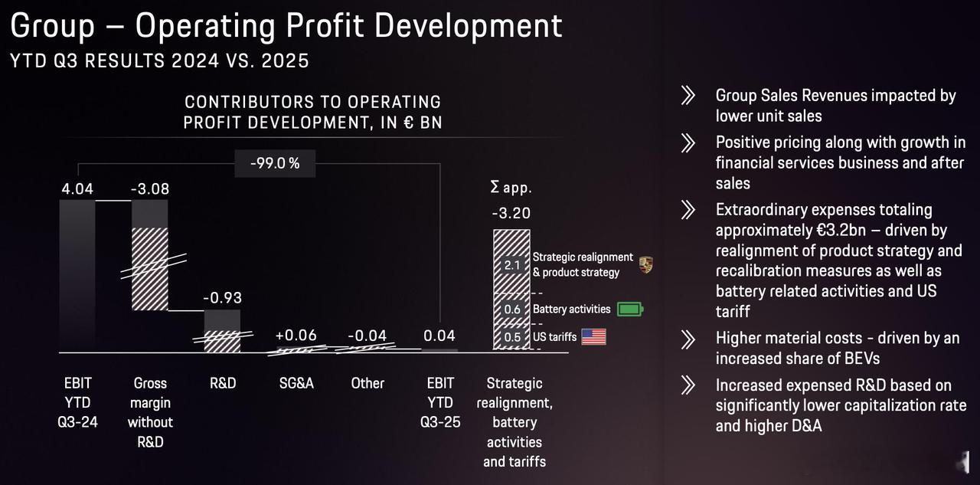Click the chevron bullet beside Extraordinary expenses
The width and height of the screenshot is (980, 485).
click(688, 210)
